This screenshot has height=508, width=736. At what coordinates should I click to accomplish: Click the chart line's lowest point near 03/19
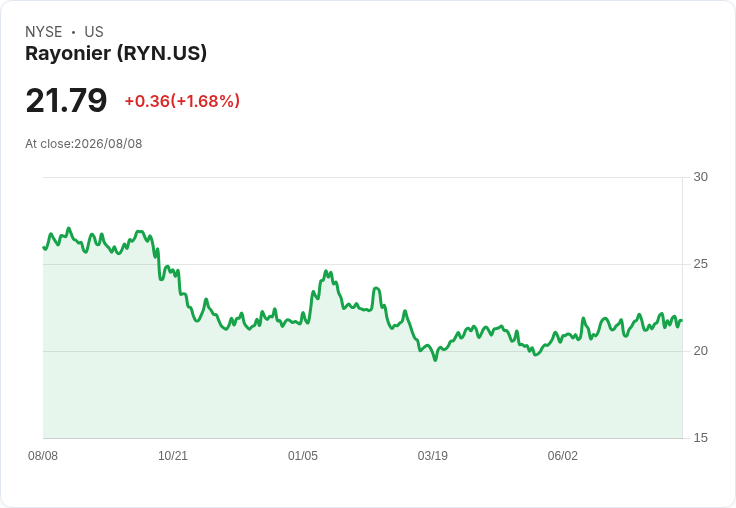coord(435,360)
